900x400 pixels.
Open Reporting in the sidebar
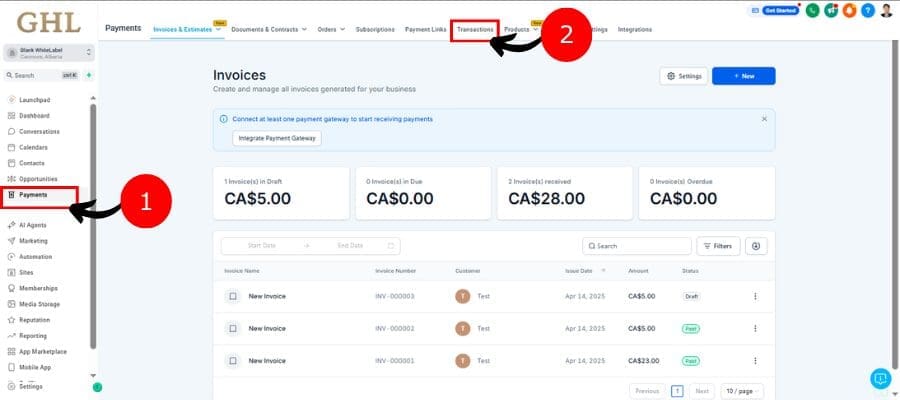(x=33, y=336)
